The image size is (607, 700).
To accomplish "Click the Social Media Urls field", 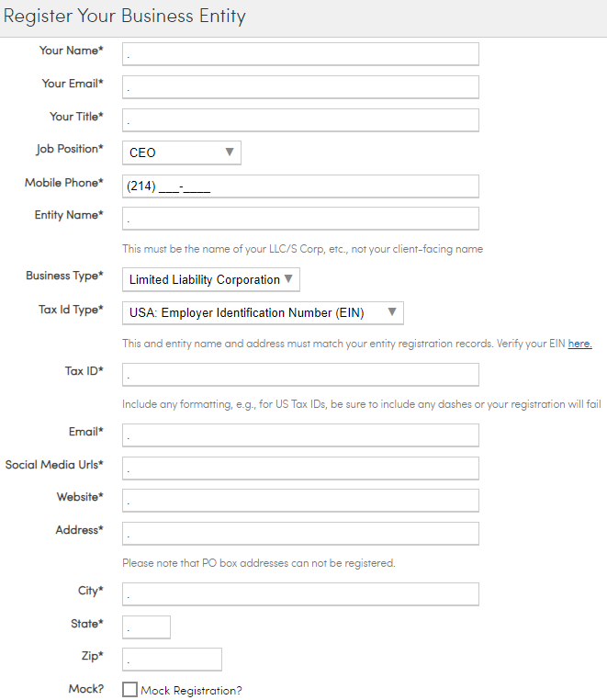I will pos(300,469).
